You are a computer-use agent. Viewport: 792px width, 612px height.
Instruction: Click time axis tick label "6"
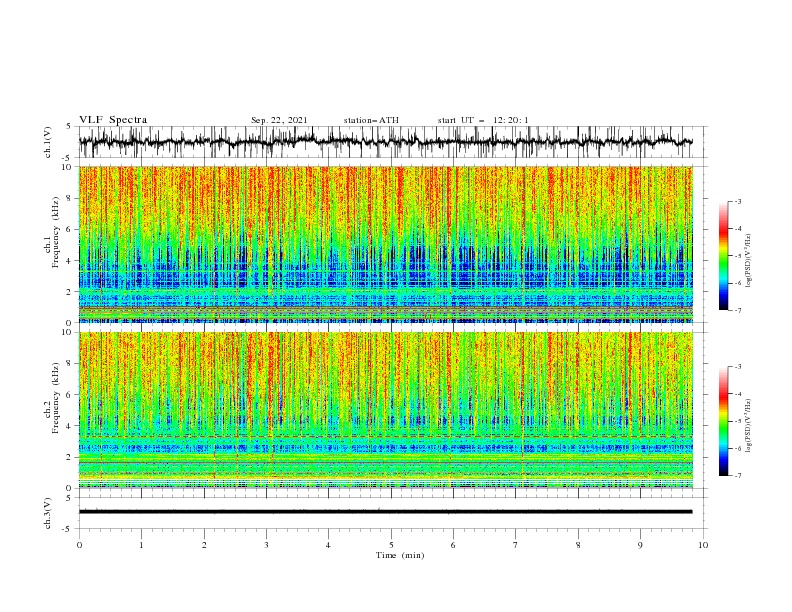[x=453, y=545]
